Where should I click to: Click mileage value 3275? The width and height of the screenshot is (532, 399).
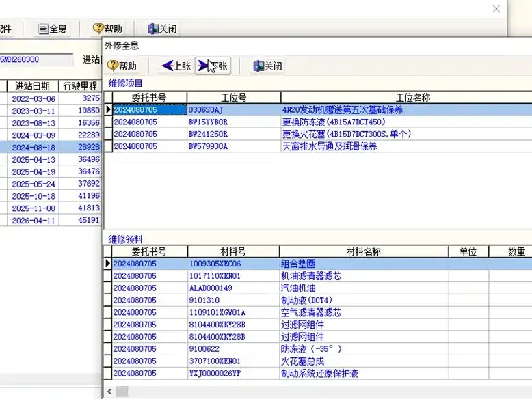pos(91,98)
